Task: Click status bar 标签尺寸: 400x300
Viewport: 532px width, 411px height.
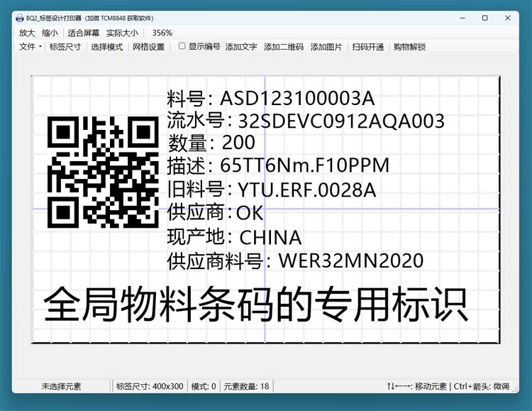Action: coord(150,386)
